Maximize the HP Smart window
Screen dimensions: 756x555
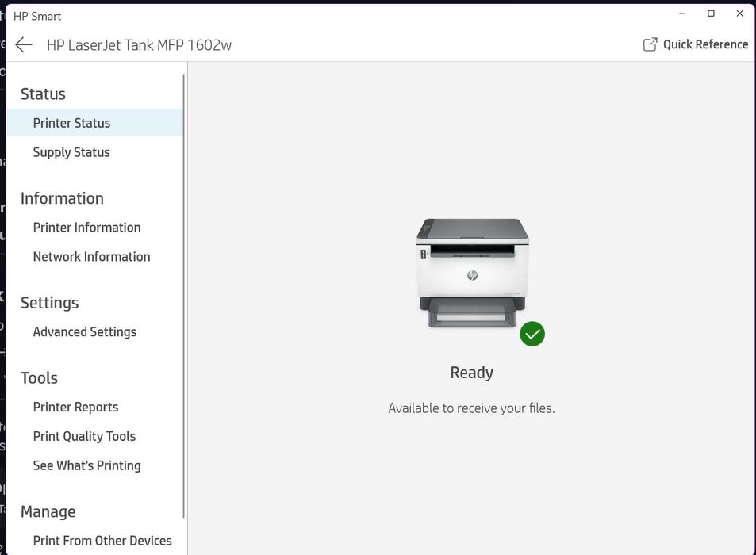coord(711,13)
